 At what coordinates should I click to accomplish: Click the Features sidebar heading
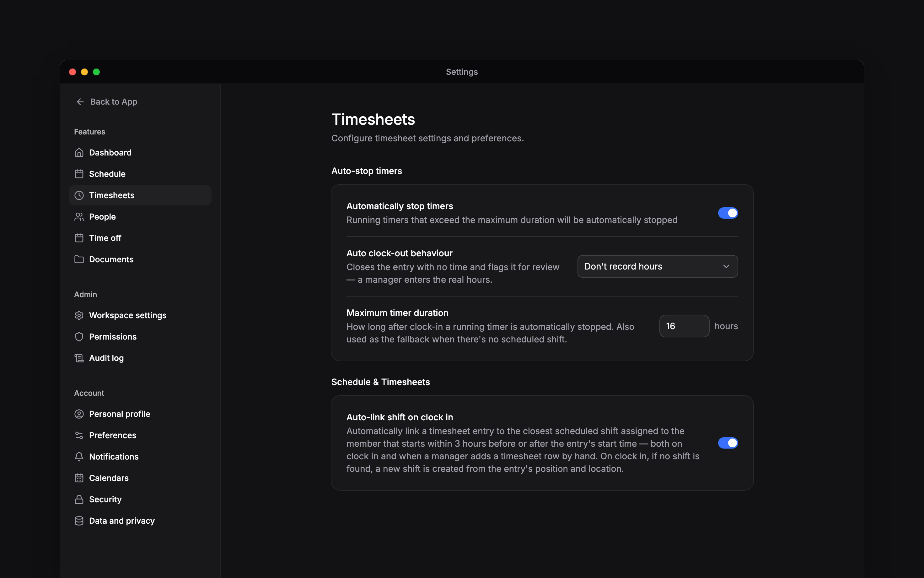tap(89, 132)
